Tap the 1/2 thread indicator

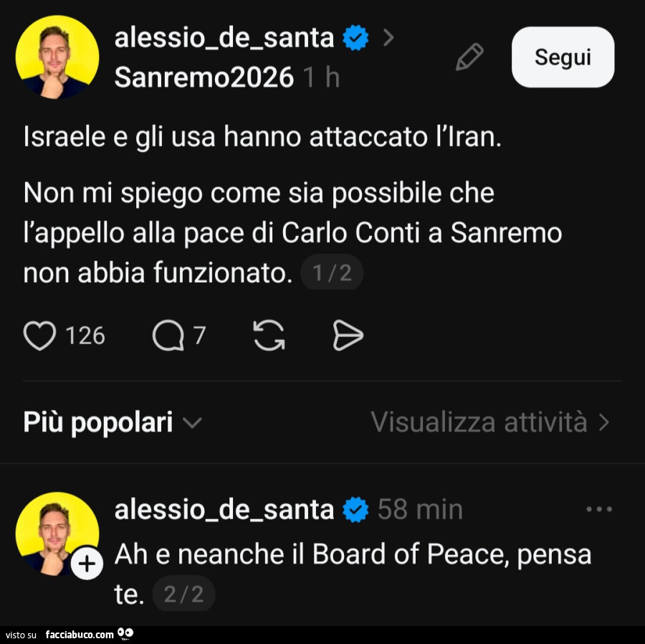(x=332, y=273)
